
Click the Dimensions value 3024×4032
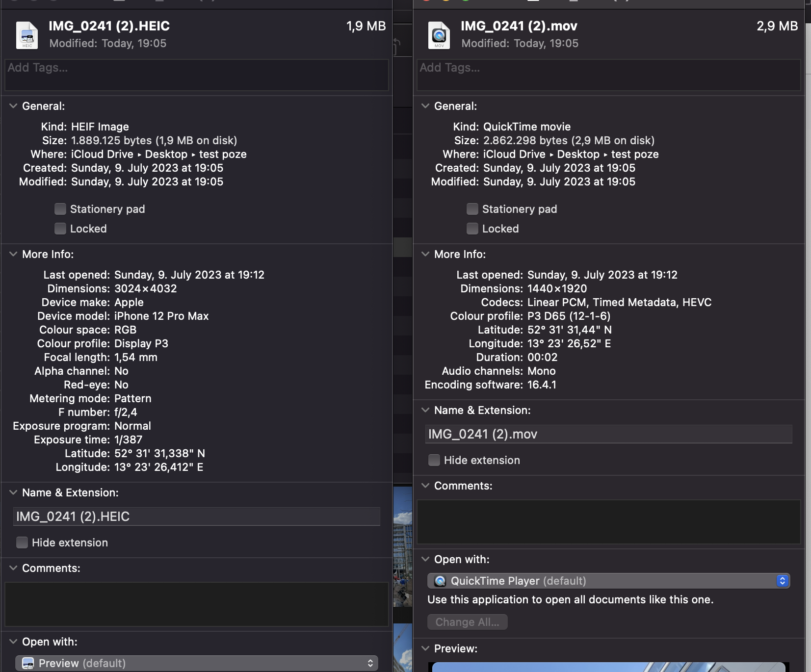point(146,288)
